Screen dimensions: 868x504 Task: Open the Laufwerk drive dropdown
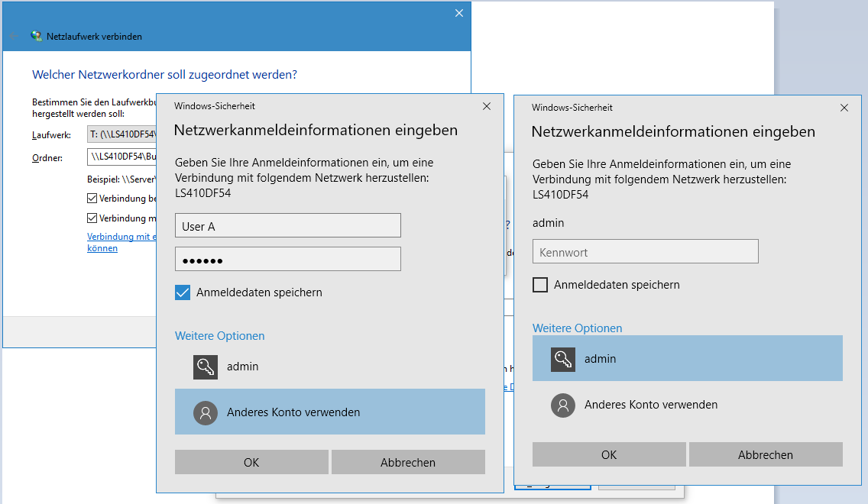point(121,134)
